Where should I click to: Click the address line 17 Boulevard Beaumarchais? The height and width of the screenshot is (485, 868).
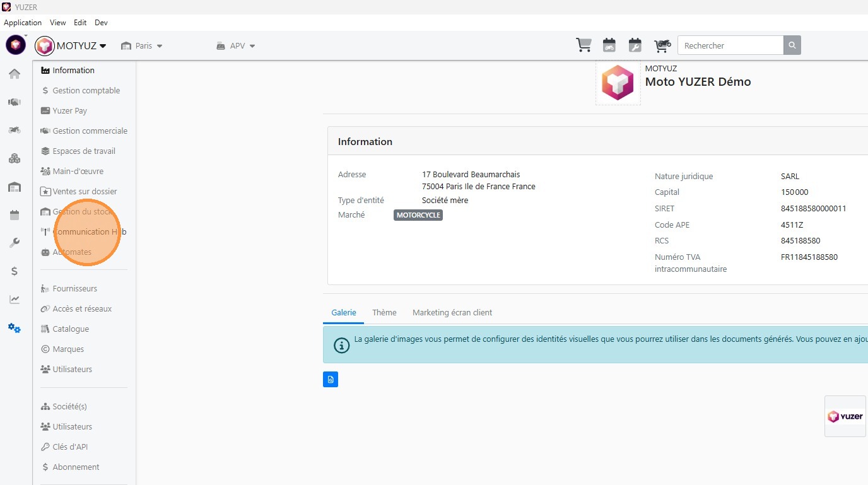(x=471, y=175)
